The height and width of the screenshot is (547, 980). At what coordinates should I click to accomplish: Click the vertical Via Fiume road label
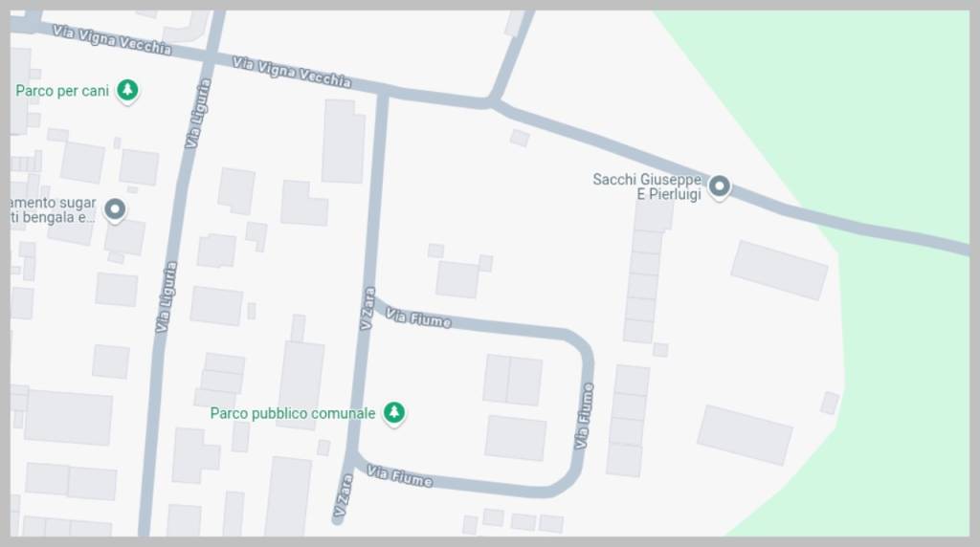coord(584,416)
